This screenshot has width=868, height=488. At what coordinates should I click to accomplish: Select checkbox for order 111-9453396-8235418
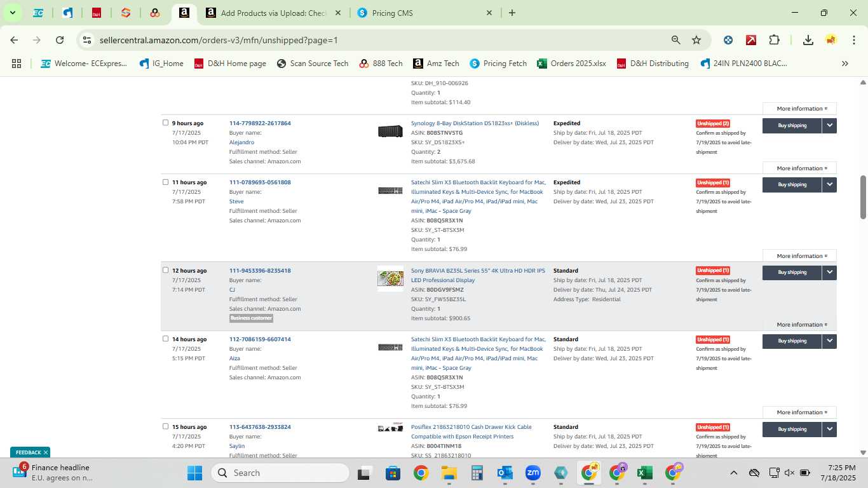pyautogui.click(x=165, y=270)
